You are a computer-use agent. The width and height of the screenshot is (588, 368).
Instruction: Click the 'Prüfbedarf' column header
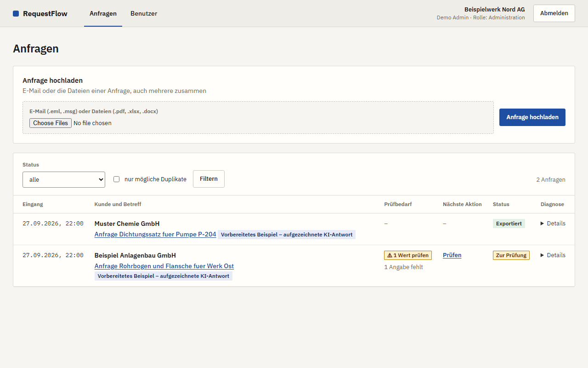(398, 204)
